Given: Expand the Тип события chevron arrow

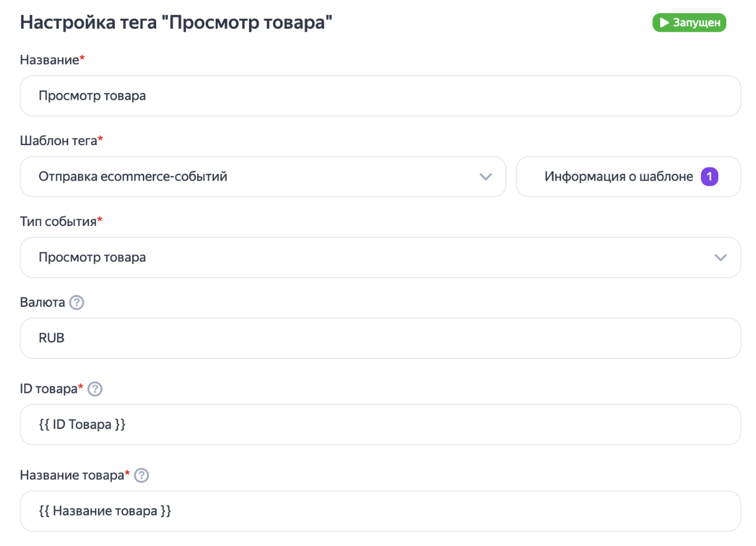Looking at the screenshot, I should (x=720, y=258).
